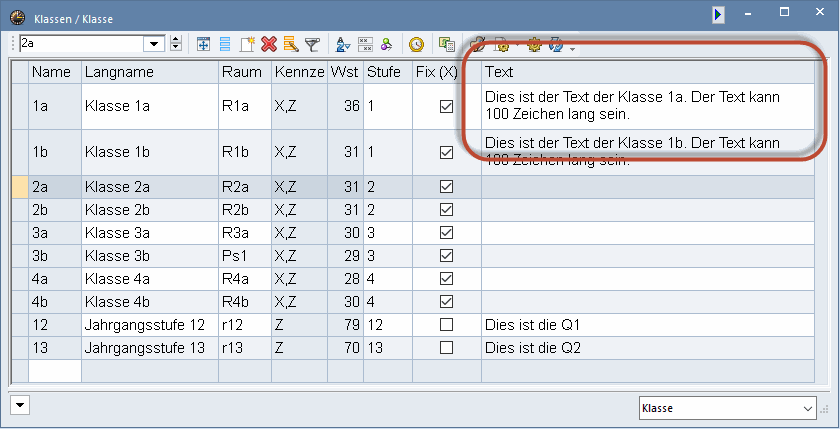
Task: Open the class selection dropdown showing 2a
Action: pos(154,44)
